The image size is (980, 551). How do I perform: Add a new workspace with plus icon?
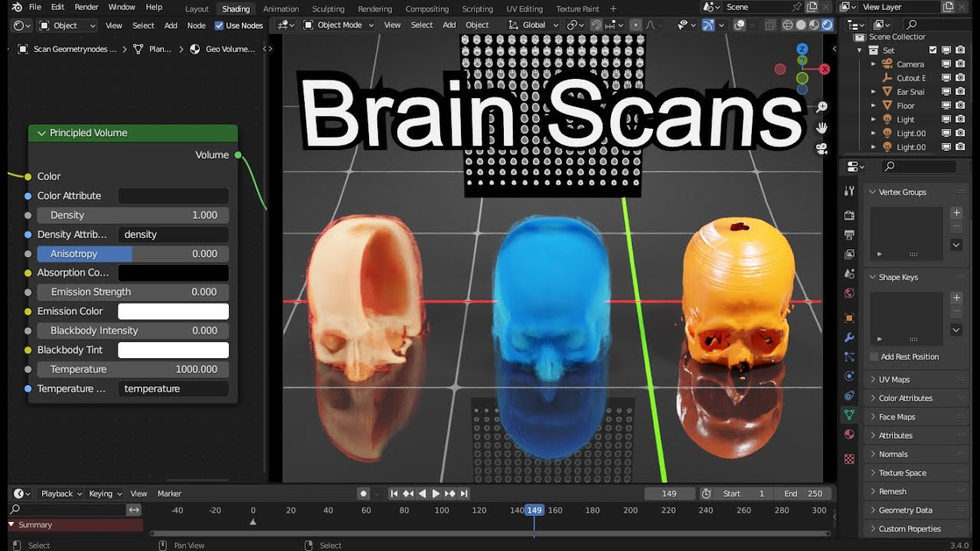point(612,8)
